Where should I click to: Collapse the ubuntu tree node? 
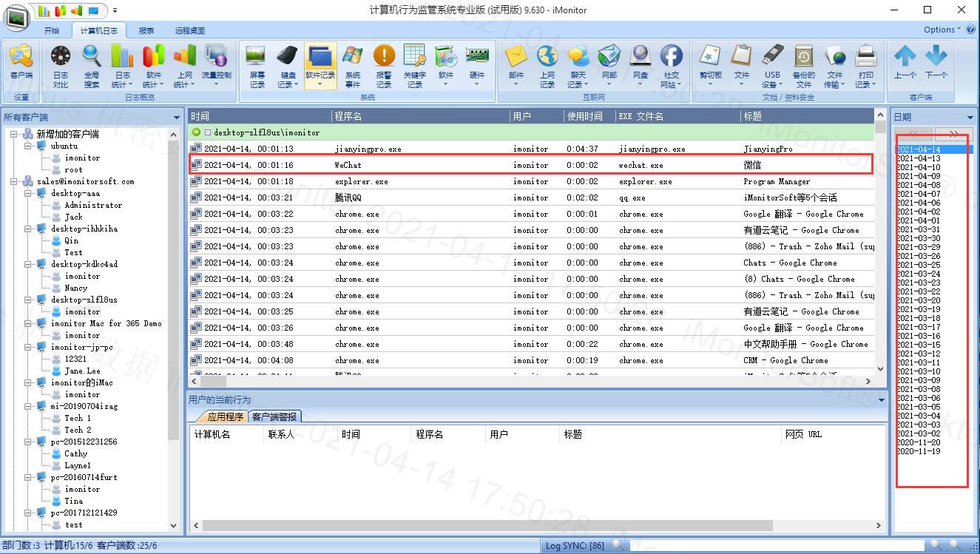[28, 146]
